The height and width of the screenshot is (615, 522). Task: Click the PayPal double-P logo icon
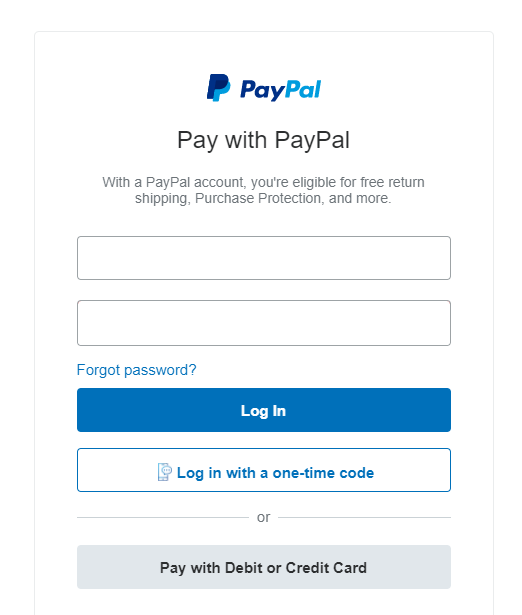(x=218, y=88)
